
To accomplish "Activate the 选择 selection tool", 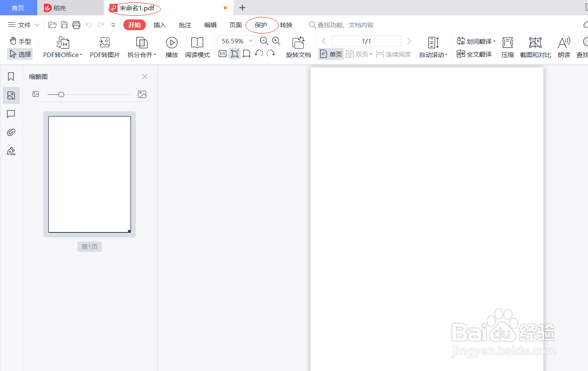I will [x=20, y=54].
